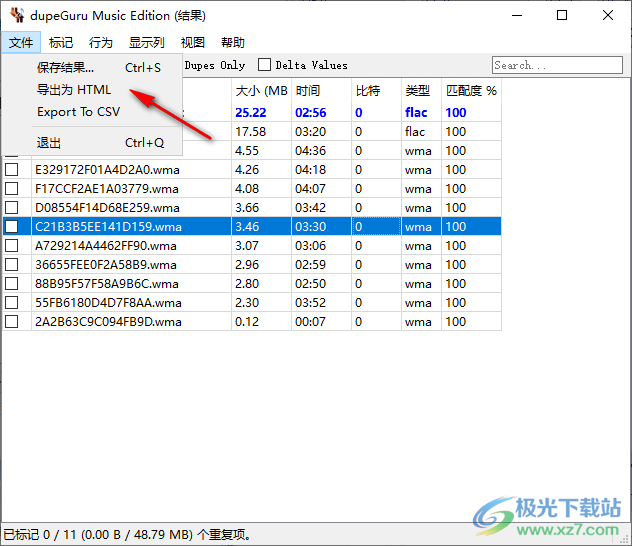Open the '行为' actions menu
This screenshot has width=632, height=546.
tap(100, 42)
